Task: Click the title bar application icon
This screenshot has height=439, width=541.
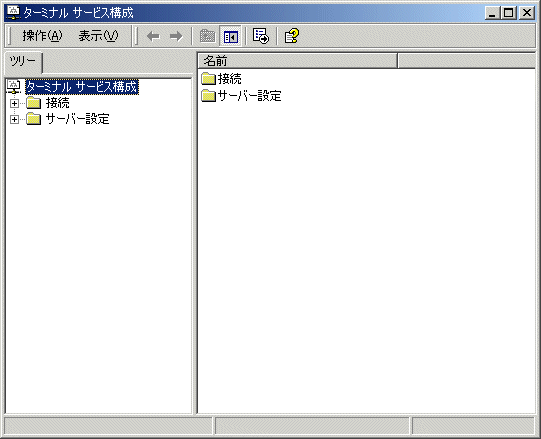Action: (x=14, y=12)
